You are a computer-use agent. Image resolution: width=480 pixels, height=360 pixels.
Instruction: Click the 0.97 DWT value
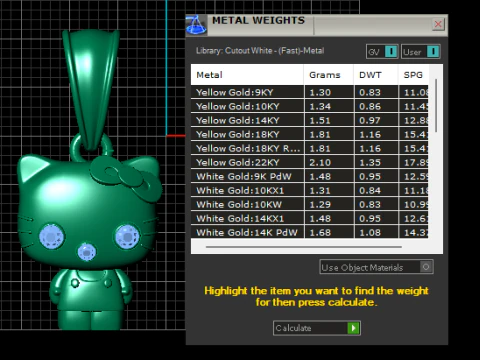[370, 120]
